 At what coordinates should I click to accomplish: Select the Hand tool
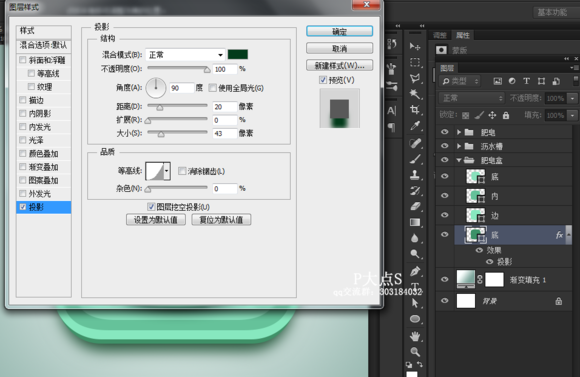(415, 336)
